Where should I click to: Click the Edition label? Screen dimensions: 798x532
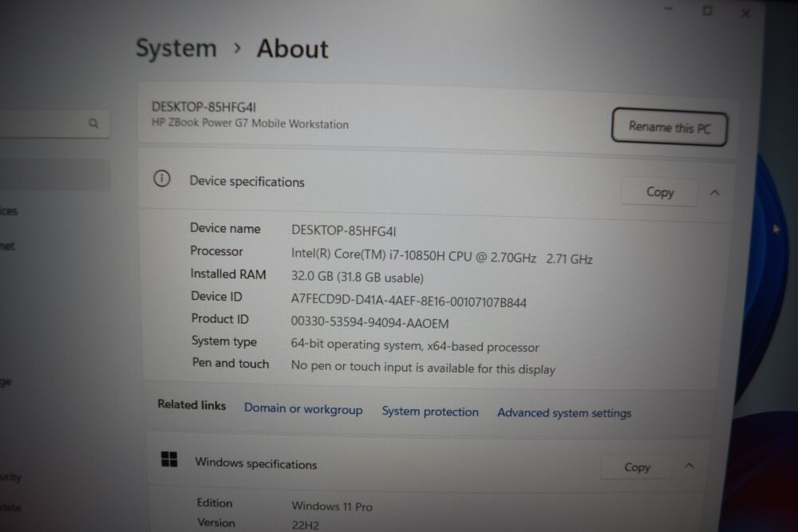coord(215,503)
